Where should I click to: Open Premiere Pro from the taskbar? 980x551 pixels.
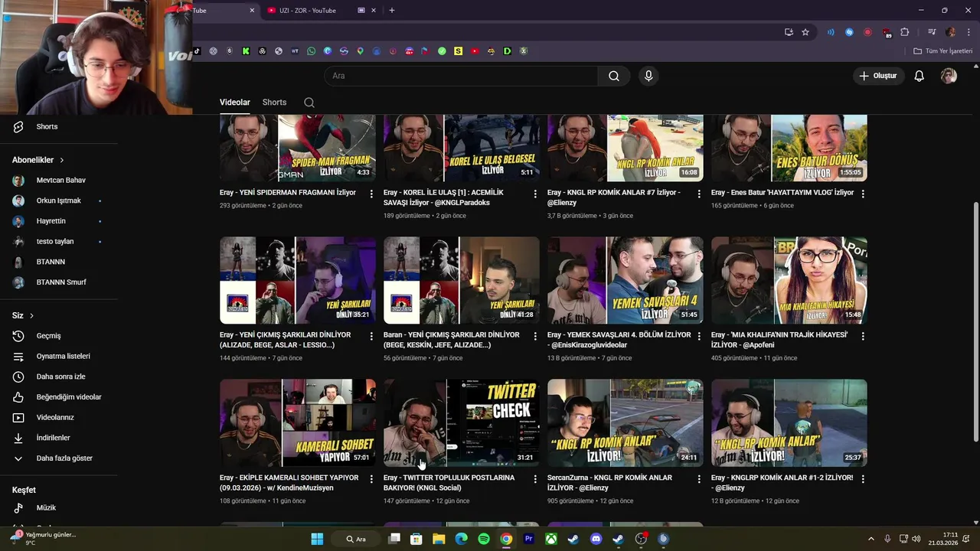coord(528,539)
